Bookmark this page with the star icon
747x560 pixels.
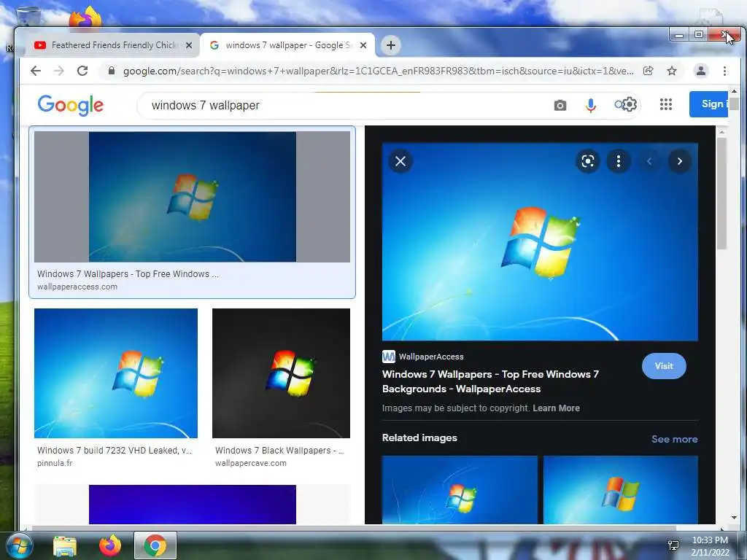click(672, 71)
